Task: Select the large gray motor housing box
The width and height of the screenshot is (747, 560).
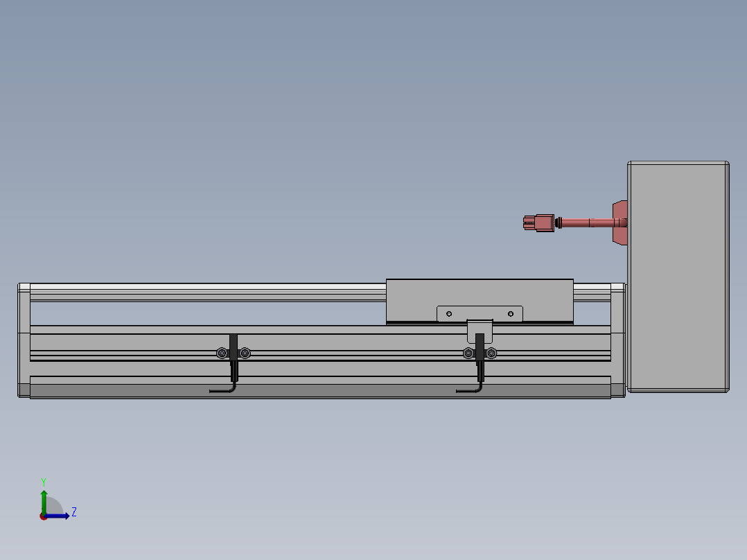Action: click(x=678, y=277)
